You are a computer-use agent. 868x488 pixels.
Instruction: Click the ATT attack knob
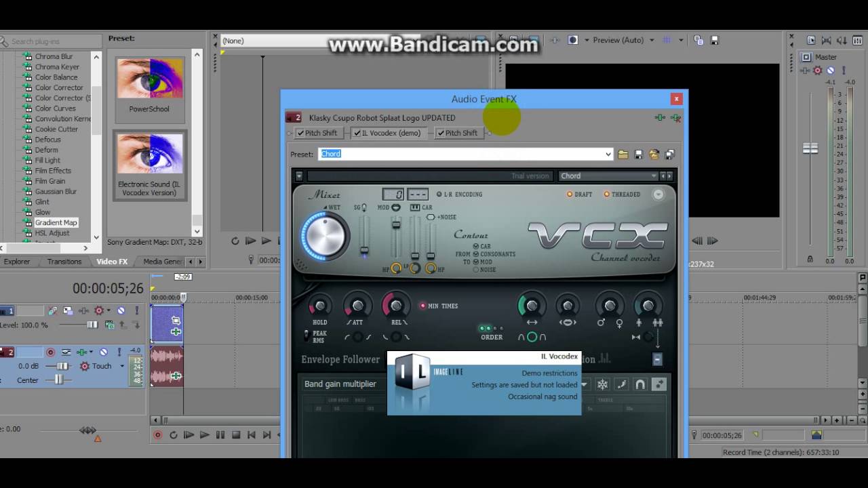[x=357, y=306]
